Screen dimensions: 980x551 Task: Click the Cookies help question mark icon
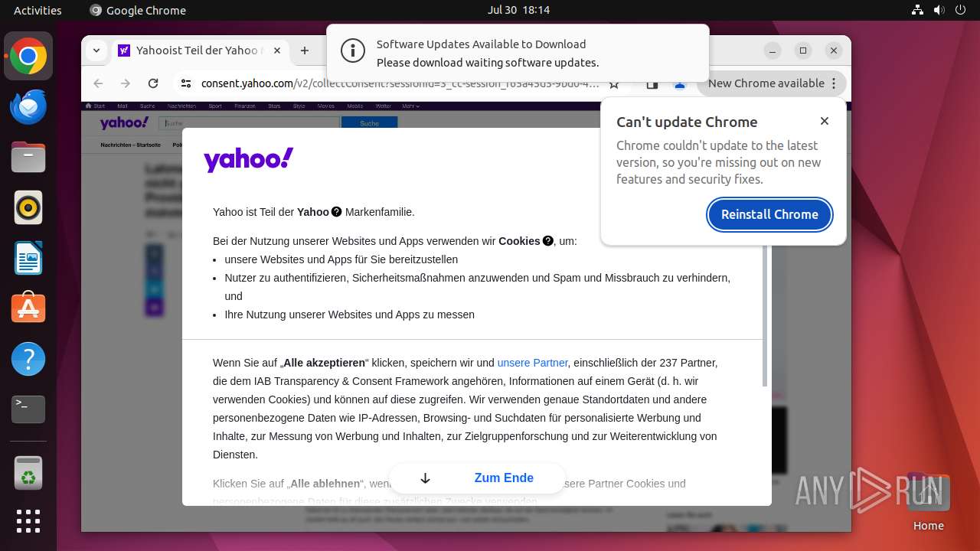coord(547,241)
